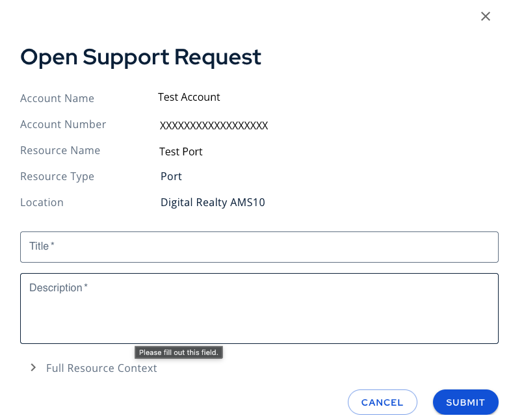Image resolution: width=511 pixels, height=420 pixels.
Task: Click the 'Digital Realty AMS10' location value
Action: tap(213, 202)
